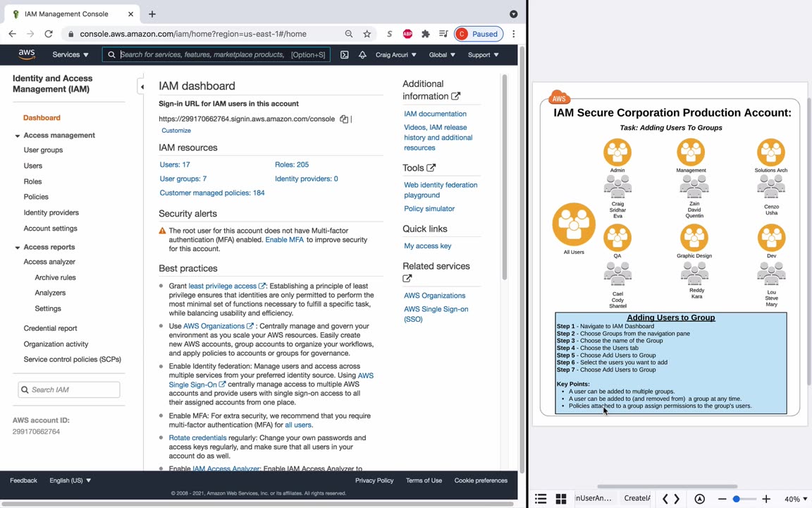Select Account settings in the sidebar
Viewport: 812px width, 508px height.
coord(50,228)
